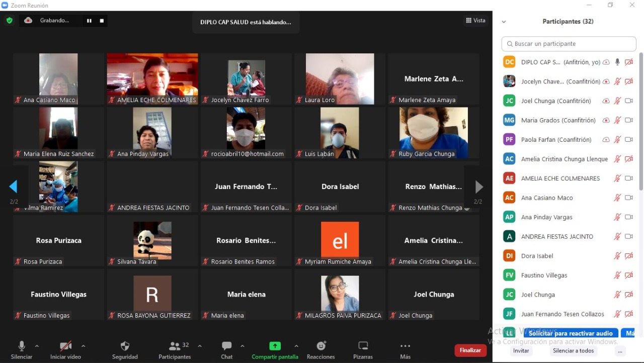The image size is (644, 363).
Task: Open the three-dots menu in participants panel
Action: click(620, 351)
